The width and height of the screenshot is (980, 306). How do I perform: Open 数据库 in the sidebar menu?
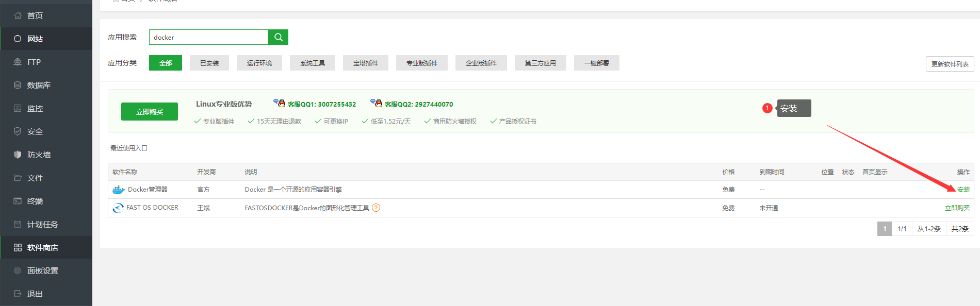tap(39, 85)
